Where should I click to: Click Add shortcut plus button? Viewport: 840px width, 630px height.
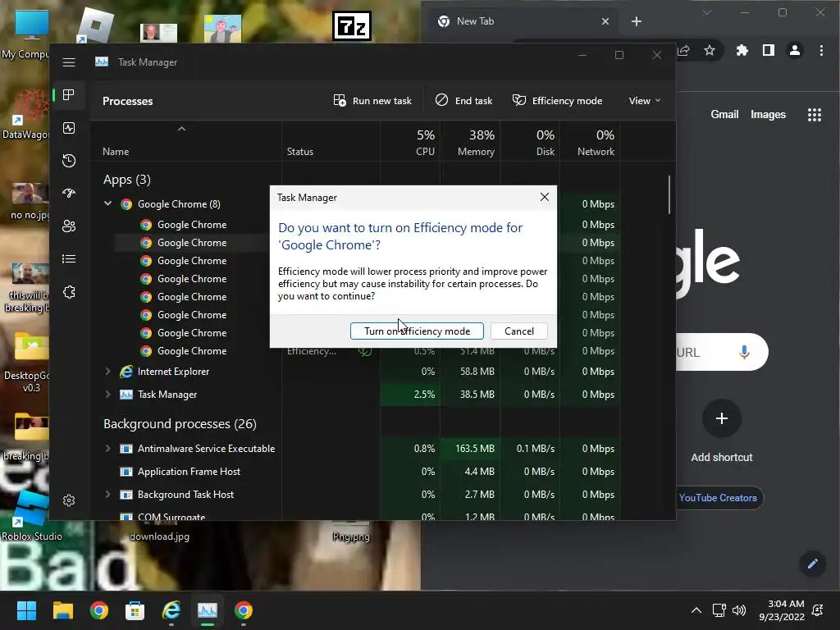(722, 418)
